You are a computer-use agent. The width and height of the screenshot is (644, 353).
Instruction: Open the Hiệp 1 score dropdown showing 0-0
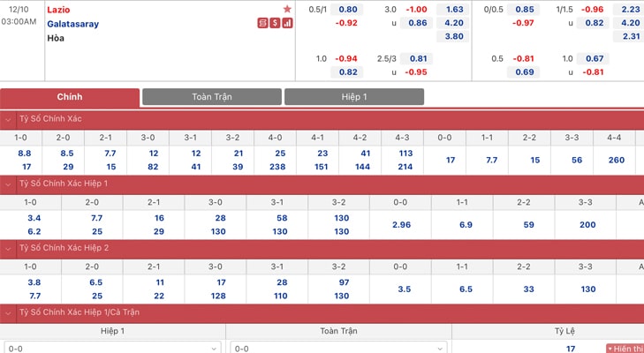112,348
